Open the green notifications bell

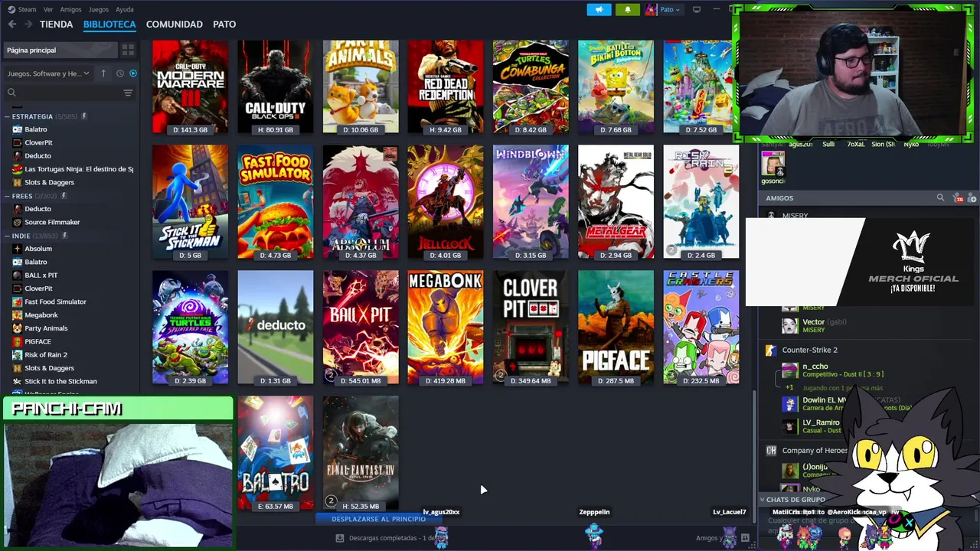(628, 9)
